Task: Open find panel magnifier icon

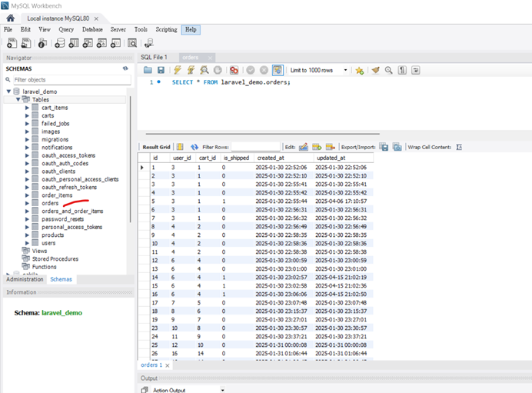Action: click(x=388, y=70)
